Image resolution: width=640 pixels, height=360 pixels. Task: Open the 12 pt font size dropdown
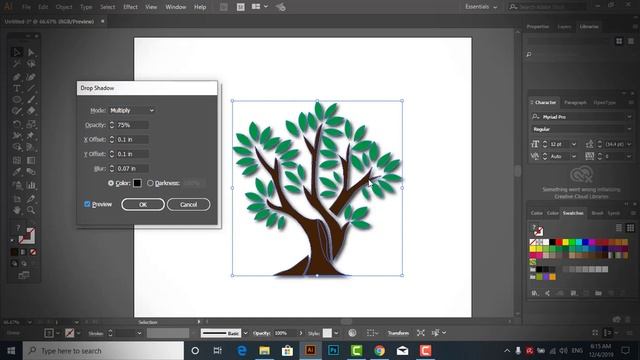574,144
